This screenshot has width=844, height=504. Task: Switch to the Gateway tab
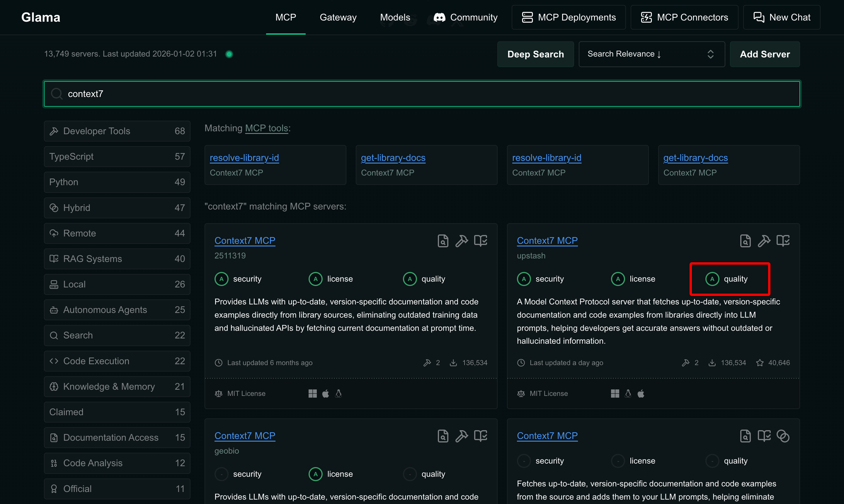tap(338, 17)
